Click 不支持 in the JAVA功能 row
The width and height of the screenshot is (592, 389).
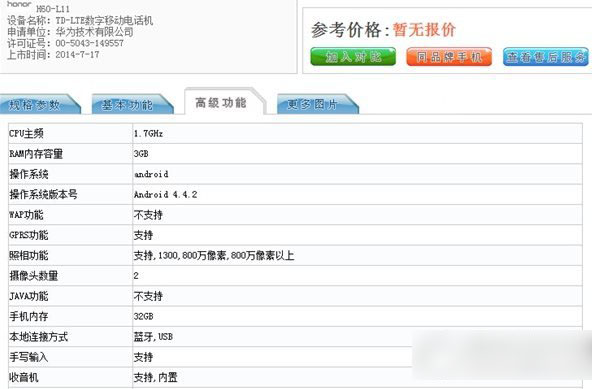pyautogui.click(x=148, y=296)
